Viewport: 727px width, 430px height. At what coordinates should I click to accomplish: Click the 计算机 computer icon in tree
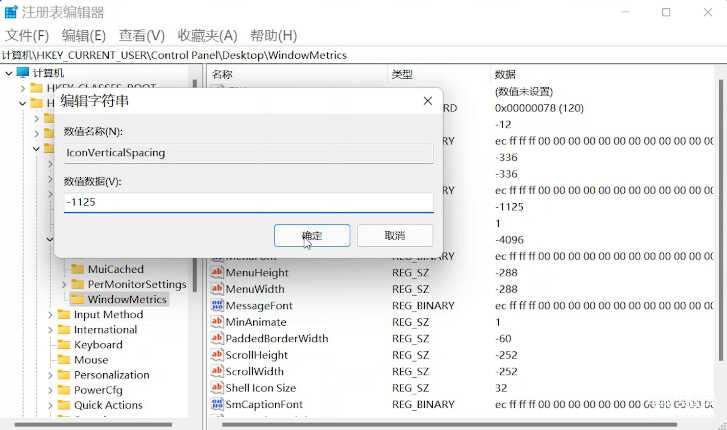23,72
